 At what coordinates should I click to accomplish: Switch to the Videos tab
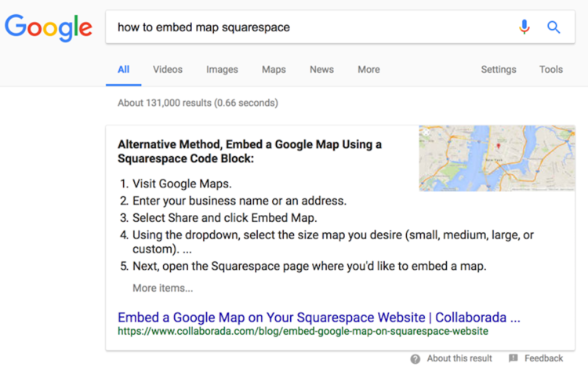click(168, 69)
